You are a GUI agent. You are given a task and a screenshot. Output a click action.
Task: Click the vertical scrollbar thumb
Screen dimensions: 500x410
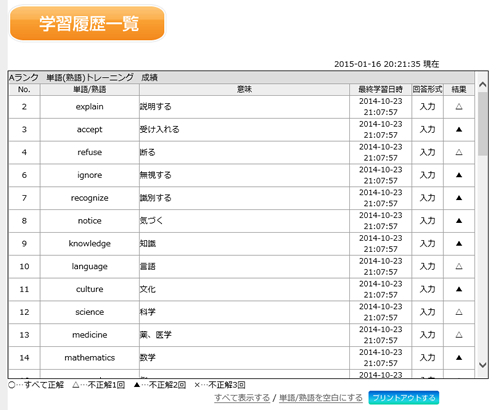482,124
